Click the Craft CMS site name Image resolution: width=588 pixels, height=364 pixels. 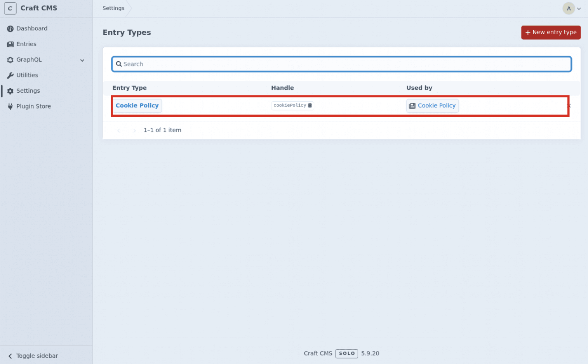click(39, 8)
